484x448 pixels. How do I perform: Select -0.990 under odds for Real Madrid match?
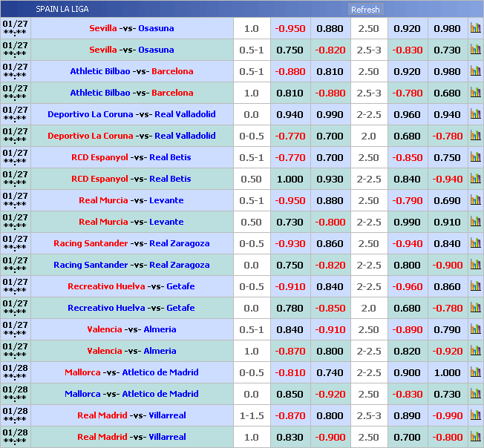click(x=448, y=415)
